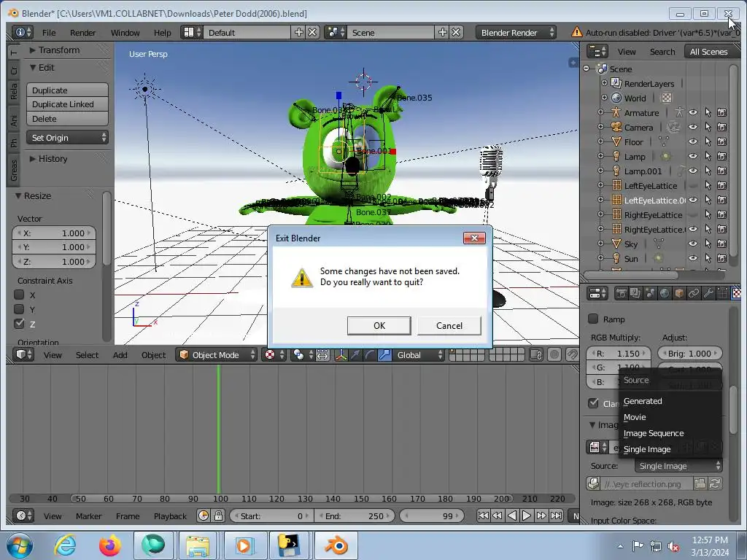Open the Render properties tab (camera icon)

621,293
